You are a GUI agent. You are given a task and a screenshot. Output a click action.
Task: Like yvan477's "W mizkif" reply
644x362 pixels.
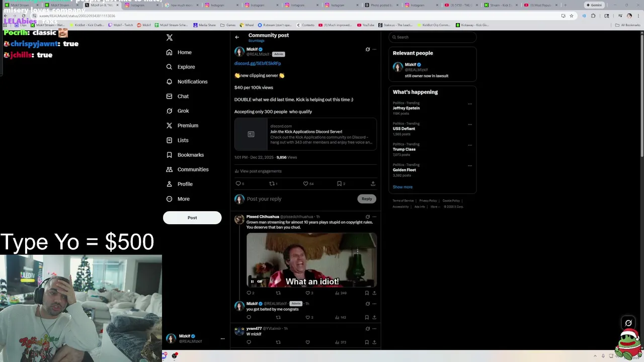[x=307, y=342]
